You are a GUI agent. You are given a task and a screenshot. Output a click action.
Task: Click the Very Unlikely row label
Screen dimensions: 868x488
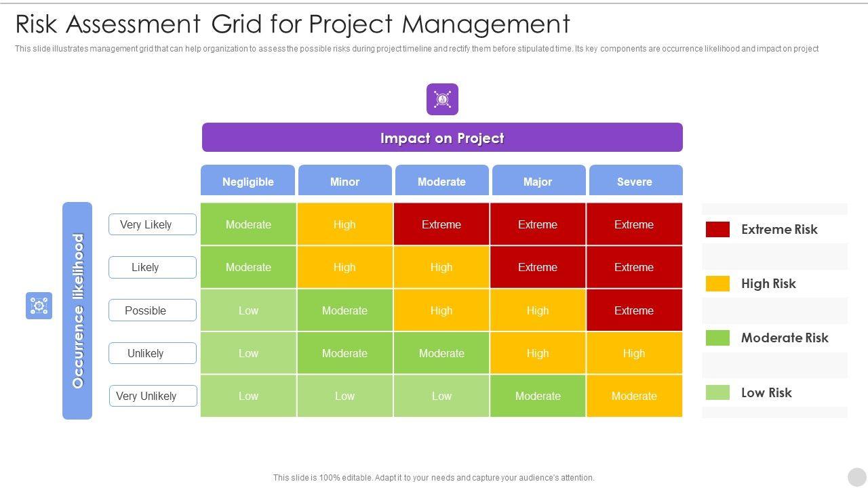153,396
